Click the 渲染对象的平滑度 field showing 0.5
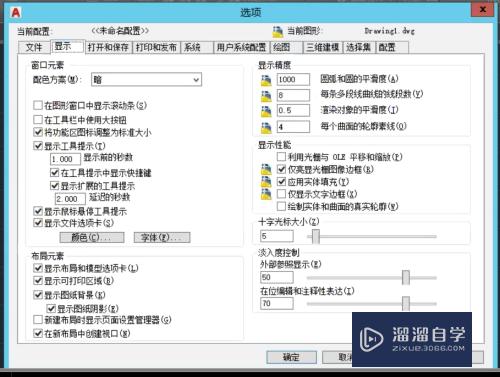The height and width of the screenshot is (377, 500). click(x=293, y=110)
